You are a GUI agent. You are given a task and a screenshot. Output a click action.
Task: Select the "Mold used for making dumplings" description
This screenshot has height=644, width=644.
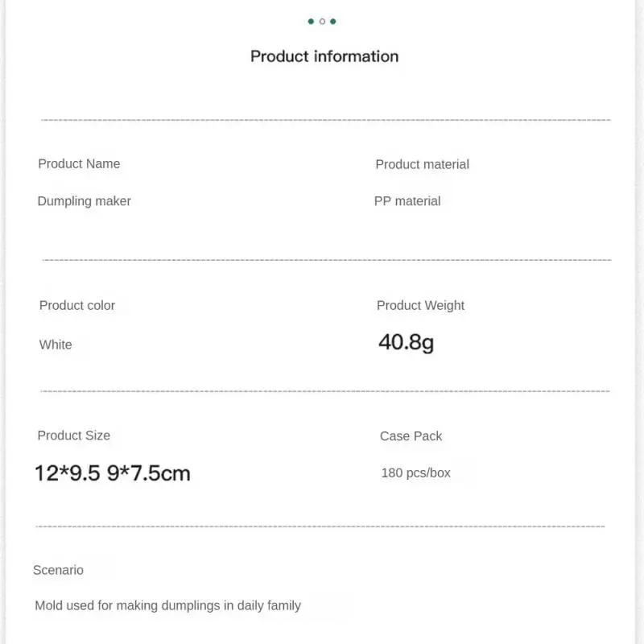pos(167,605)
